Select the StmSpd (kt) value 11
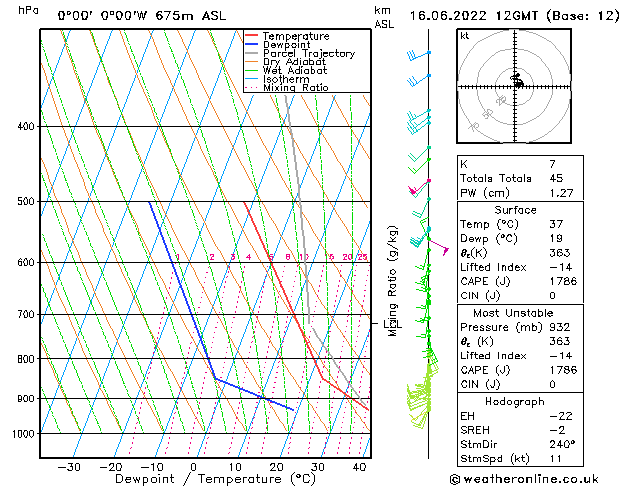Image resolution: width=629 pixels, height=486 pixels. tap(556, 458)
